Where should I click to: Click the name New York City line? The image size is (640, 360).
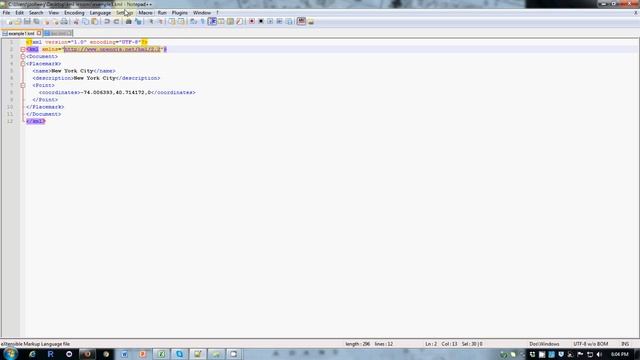pyautogui.click(x=74, y=71)
